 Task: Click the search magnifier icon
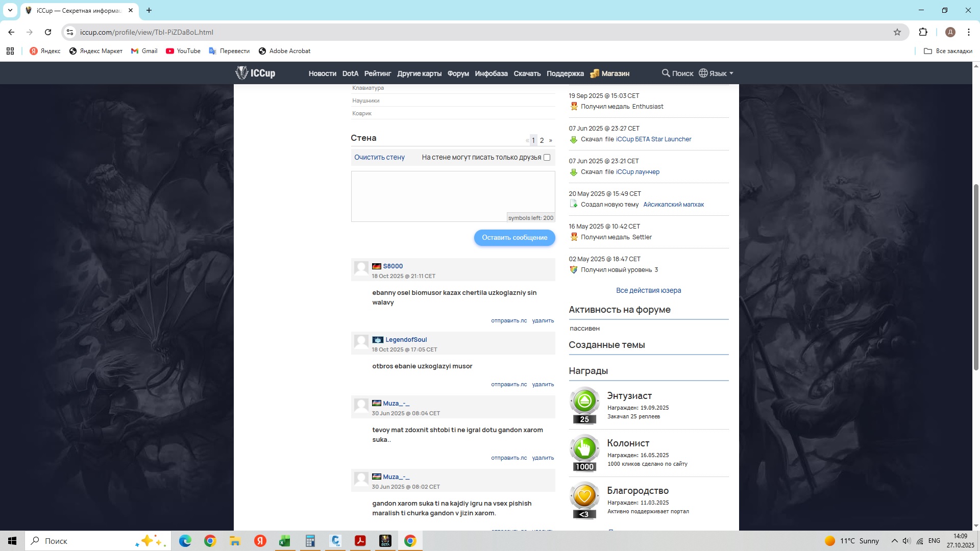coord(666,73)
